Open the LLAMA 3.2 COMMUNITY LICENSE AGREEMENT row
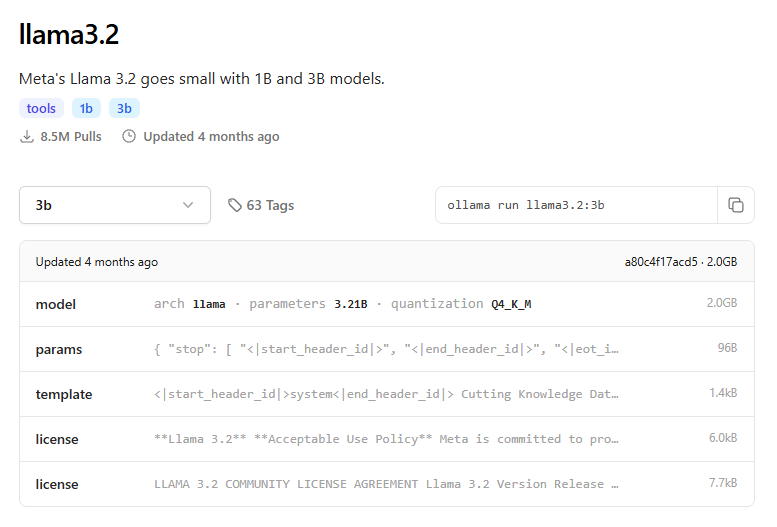The image size is (777, 527). click(x=387, y=484)
